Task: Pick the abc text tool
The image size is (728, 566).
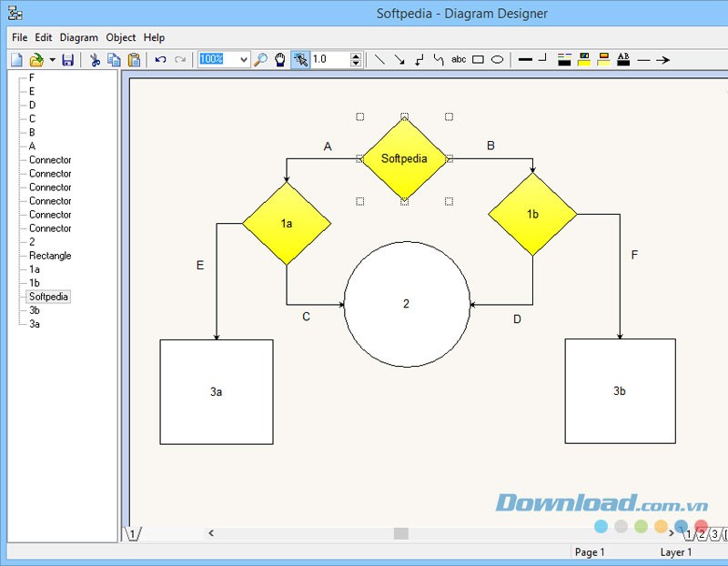Action: point(458,60)
